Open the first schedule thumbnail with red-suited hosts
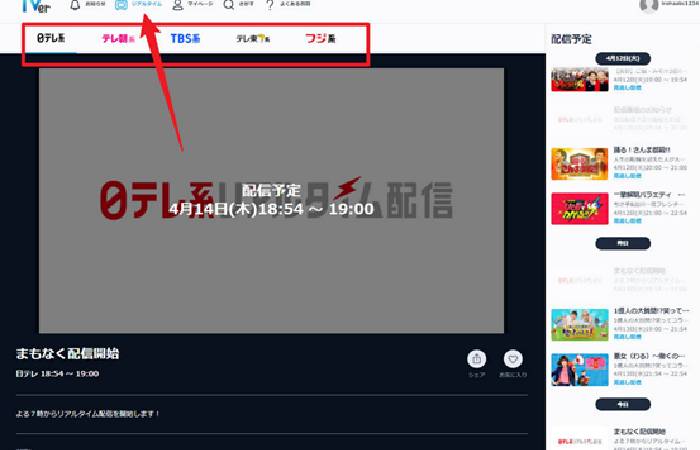This screenshot has height=450, width=700. point(580,79)
